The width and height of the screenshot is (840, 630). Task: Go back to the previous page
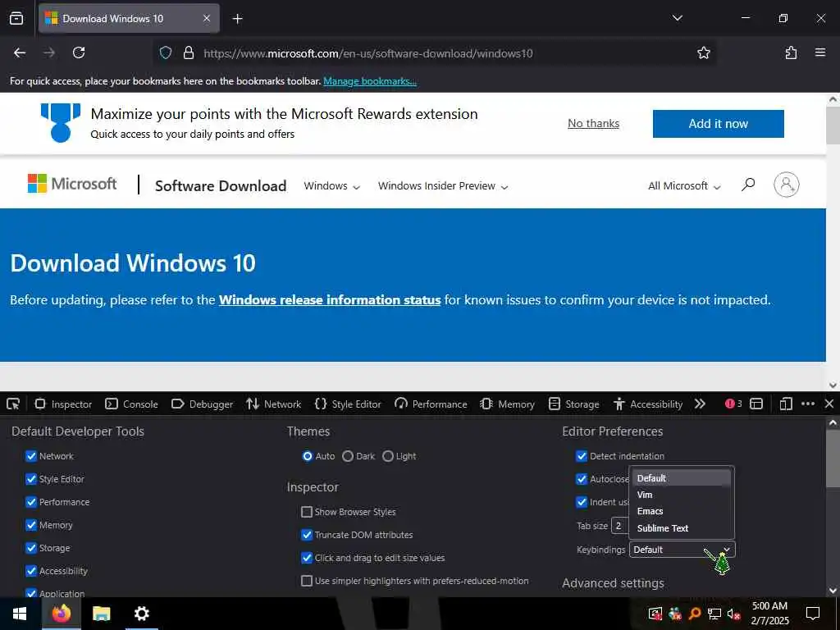20,52
